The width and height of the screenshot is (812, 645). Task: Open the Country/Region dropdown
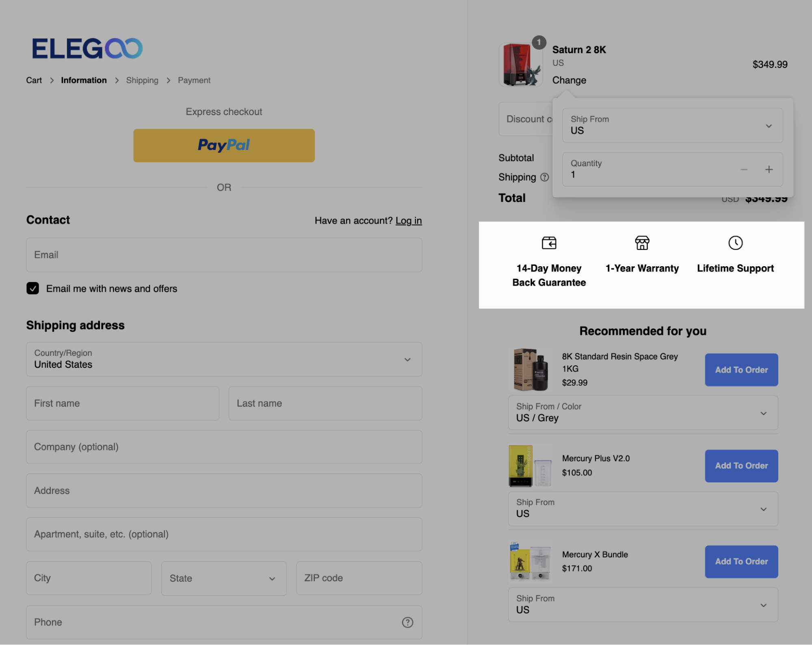pyautogui.click(x=224, y=359)
